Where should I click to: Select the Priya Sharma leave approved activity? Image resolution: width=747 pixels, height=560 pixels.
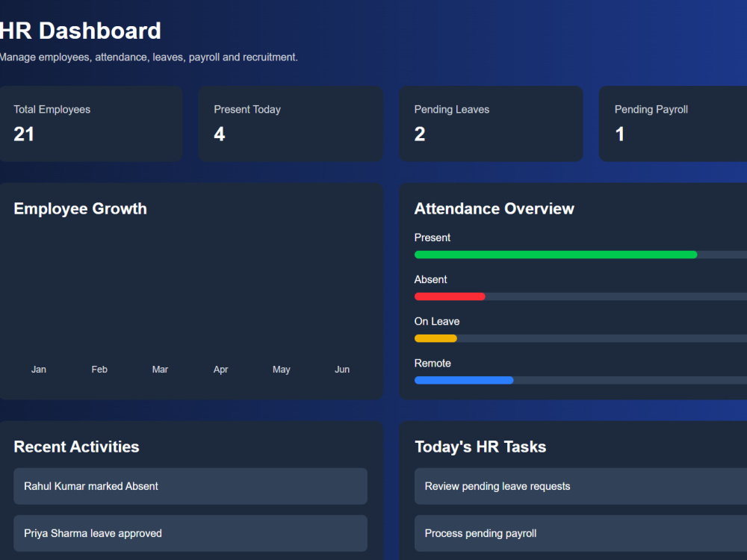(x=190, y=533)
